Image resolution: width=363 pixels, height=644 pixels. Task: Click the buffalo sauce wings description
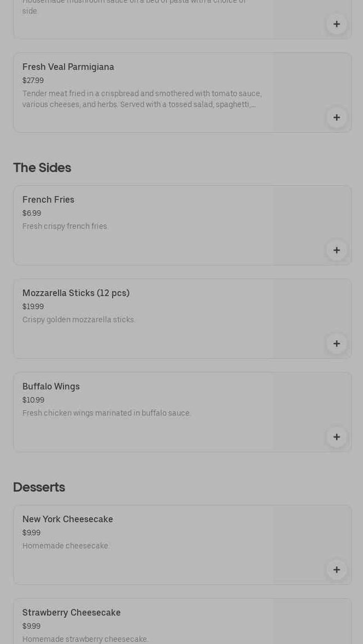point(107,413)
